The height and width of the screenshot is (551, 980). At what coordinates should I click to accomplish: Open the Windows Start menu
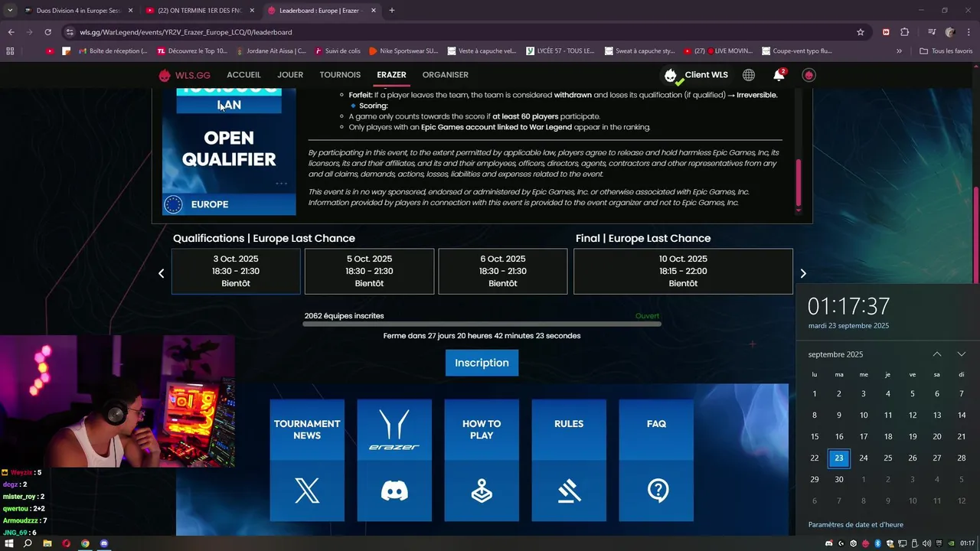(10, 543)
